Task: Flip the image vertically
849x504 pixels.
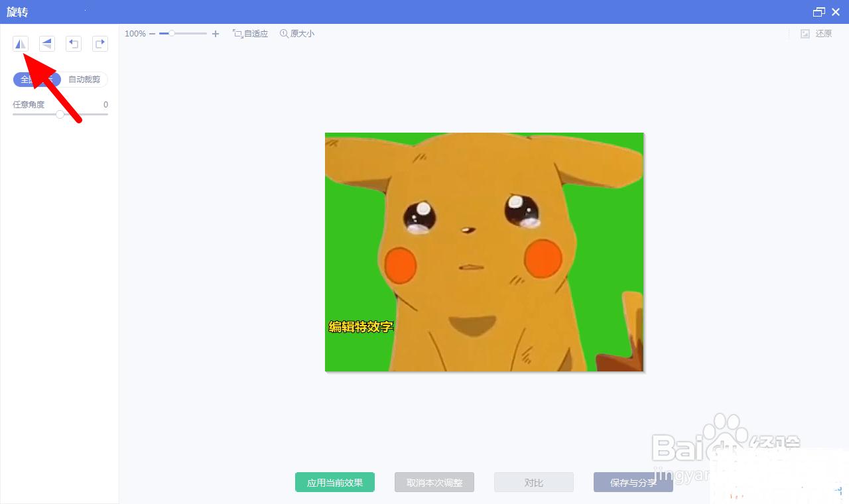Action: [x=46, y=44]
